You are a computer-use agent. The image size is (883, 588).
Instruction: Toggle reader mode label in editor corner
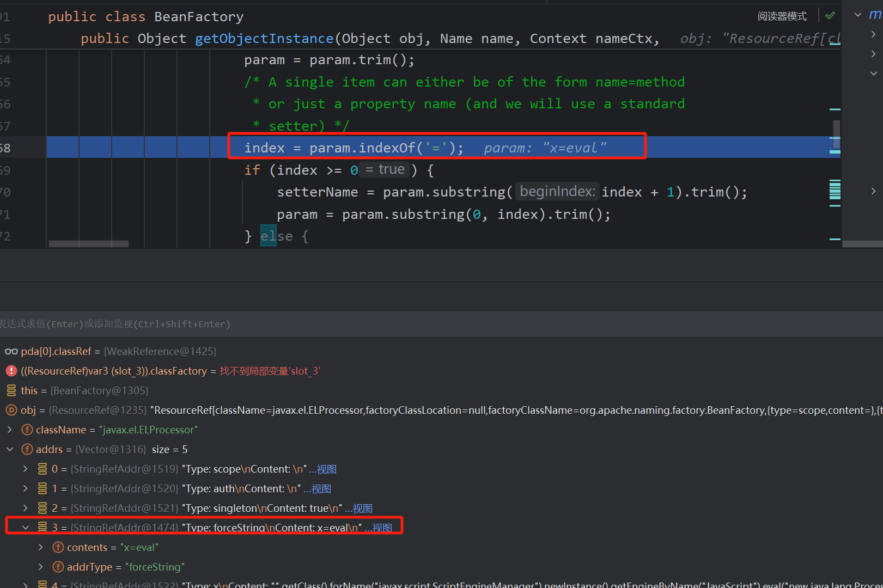coord(782,16)
